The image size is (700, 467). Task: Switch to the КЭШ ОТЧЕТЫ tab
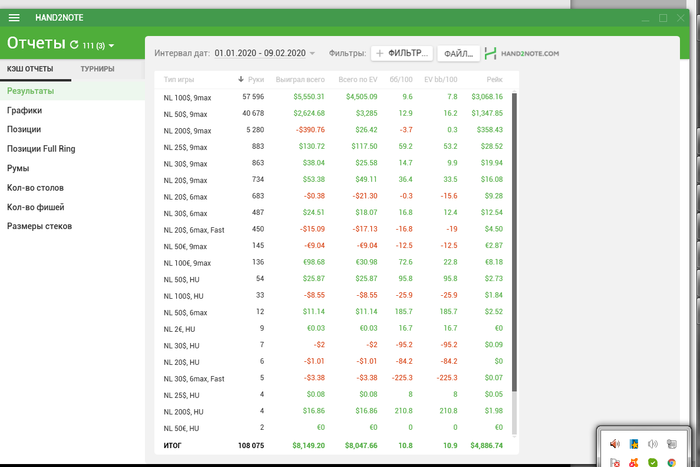point(30,69)
